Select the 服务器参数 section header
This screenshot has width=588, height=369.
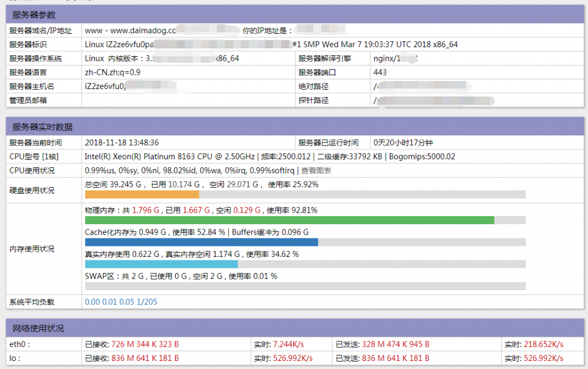(295, 14)
